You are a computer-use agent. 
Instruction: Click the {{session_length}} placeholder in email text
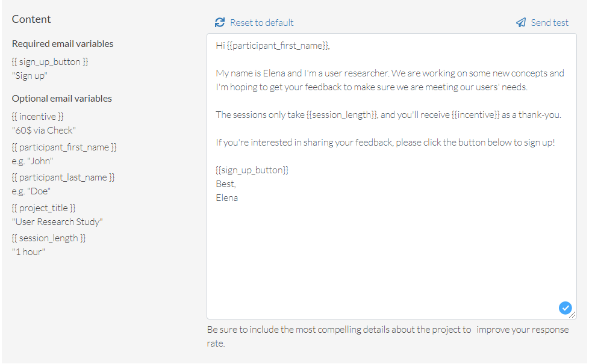click(x=341, y=115)
